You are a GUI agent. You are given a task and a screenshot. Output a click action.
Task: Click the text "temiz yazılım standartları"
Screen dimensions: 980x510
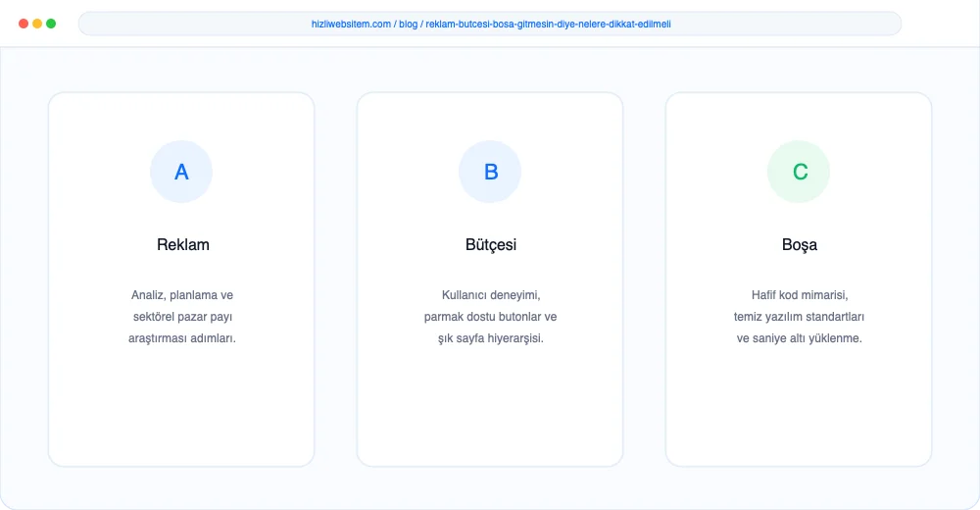pos(799,317)
